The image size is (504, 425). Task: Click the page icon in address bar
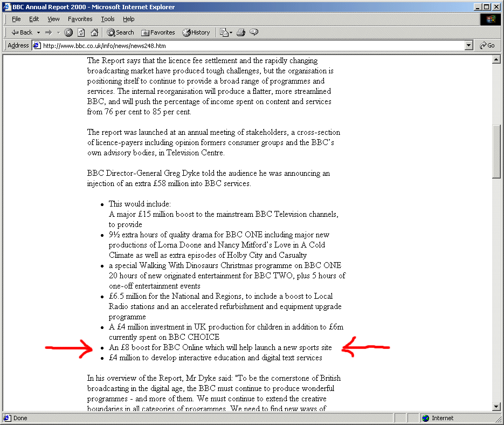[x=37, y=45]
